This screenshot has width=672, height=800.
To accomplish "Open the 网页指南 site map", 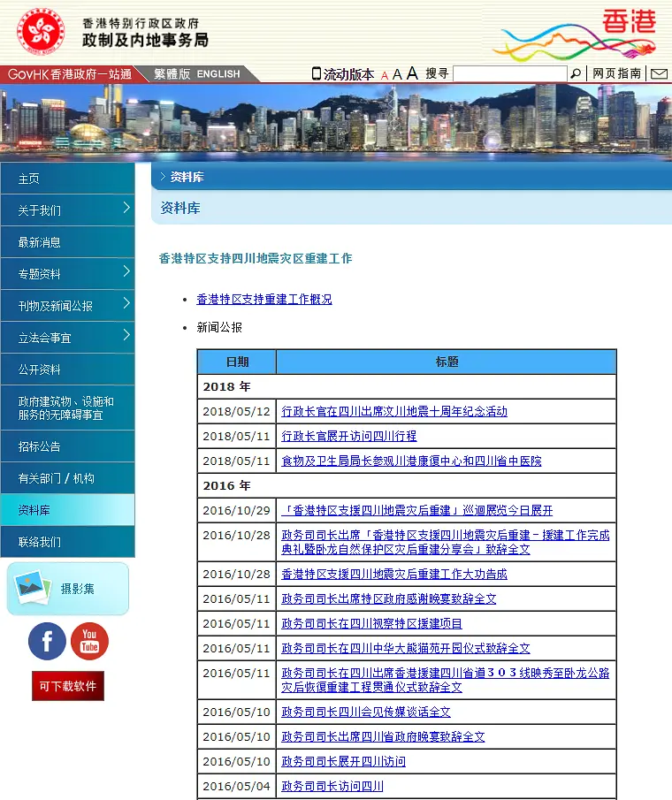I will coord(616,74).
